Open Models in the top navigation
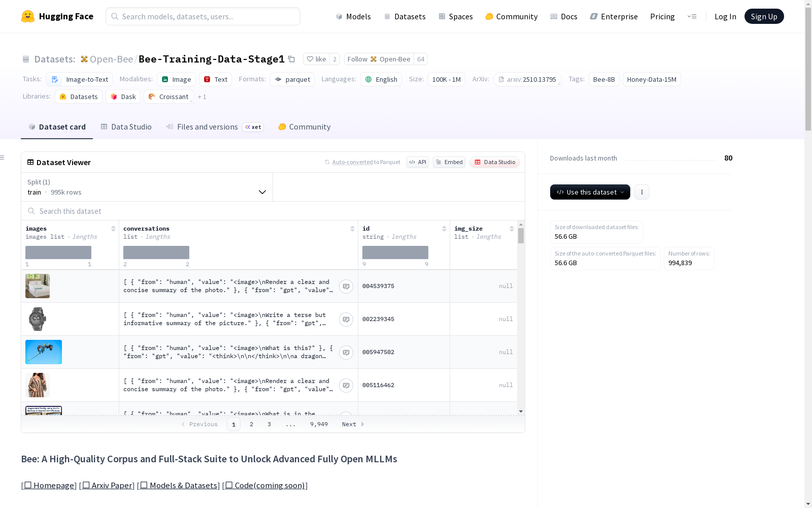 (x=353, y=16)
